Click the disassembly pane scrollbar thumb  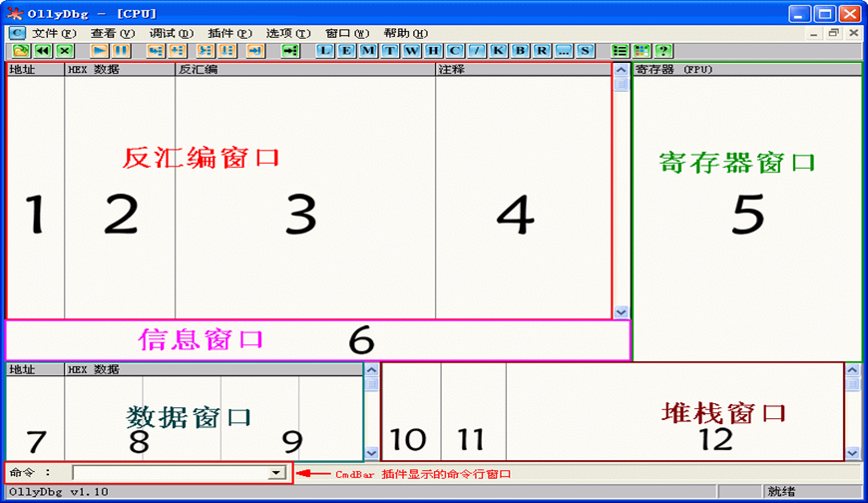click(622, 84)
